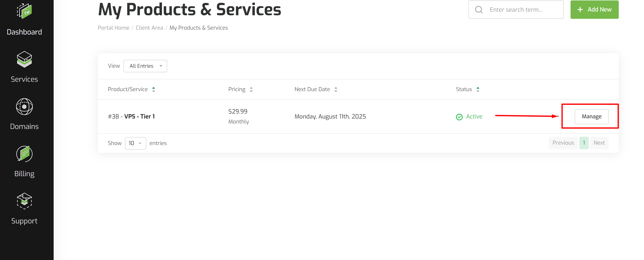Image resolution: width=644 pixels, height=260 pixels.
Task: Focus the Enter search term field
Action: coord(516,10)
